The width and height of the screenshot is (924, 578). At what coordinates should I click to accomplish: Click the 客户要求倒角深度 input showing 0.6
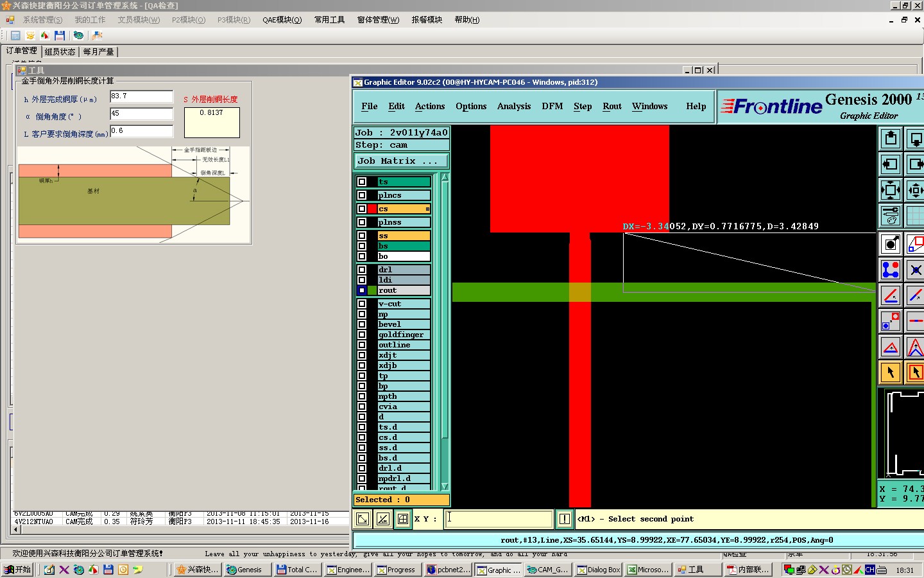click(x=141, y=131)
